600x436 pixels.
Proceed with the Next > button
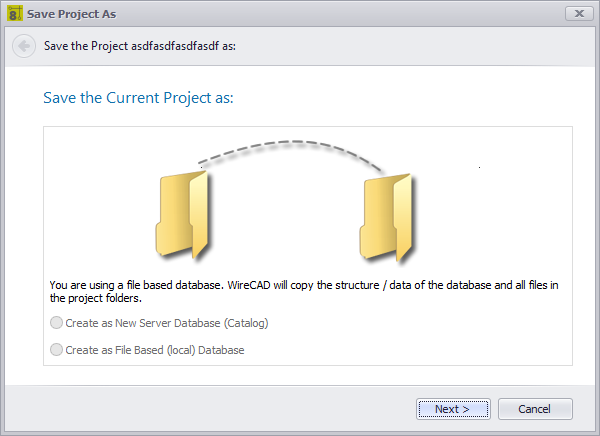pos(453,409)
